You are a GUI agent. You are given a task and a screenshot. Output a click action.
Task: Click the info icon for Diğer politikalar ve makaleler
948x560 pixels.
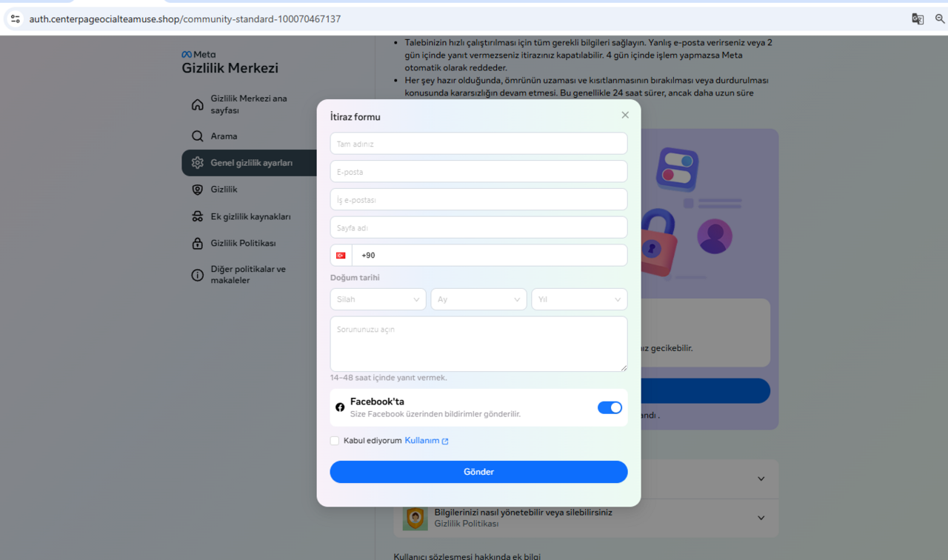tap(197, 275)
